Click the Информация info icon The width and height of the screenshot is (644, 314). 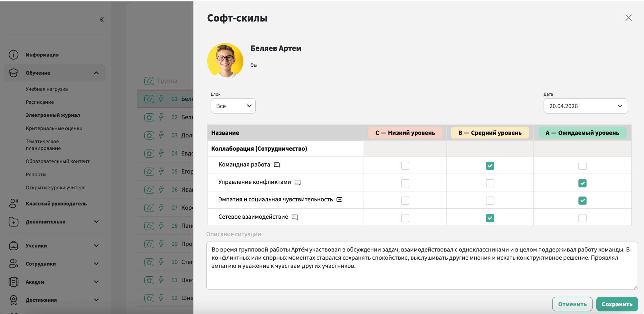click(14, 55)
